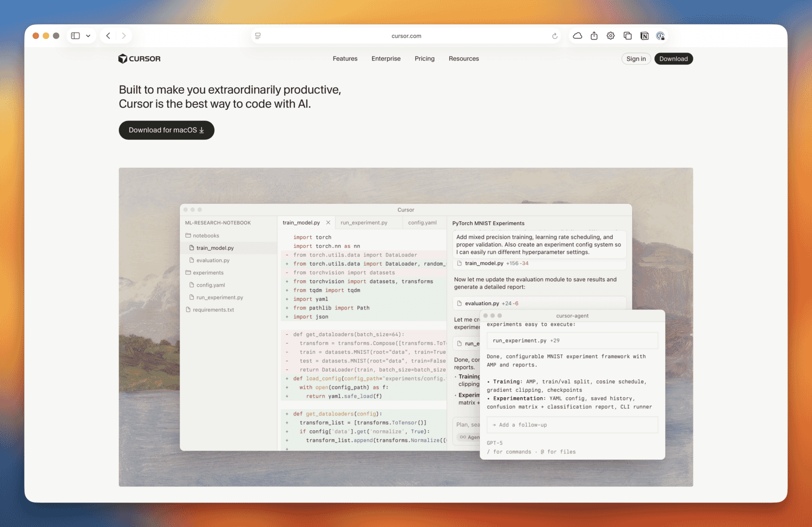Expand the notebooks folder
The height and width of the screenshot is (527, 812).
tap(202, 235)
